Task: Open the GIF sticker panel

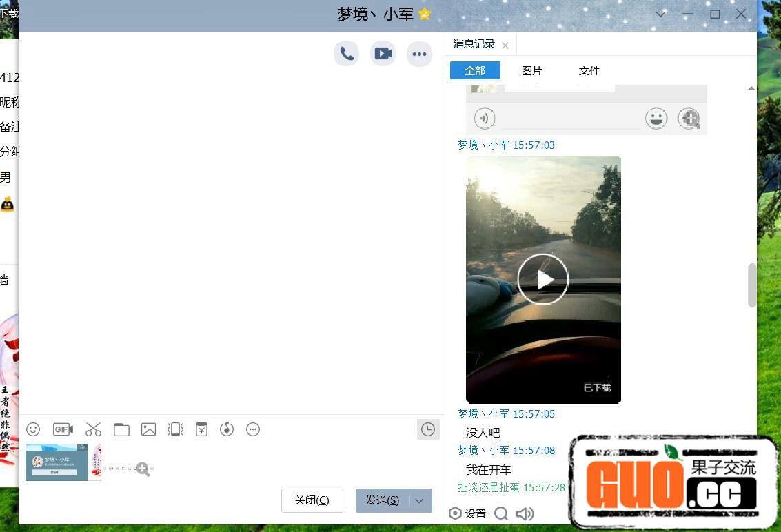Action: click(x=63, y=429)
